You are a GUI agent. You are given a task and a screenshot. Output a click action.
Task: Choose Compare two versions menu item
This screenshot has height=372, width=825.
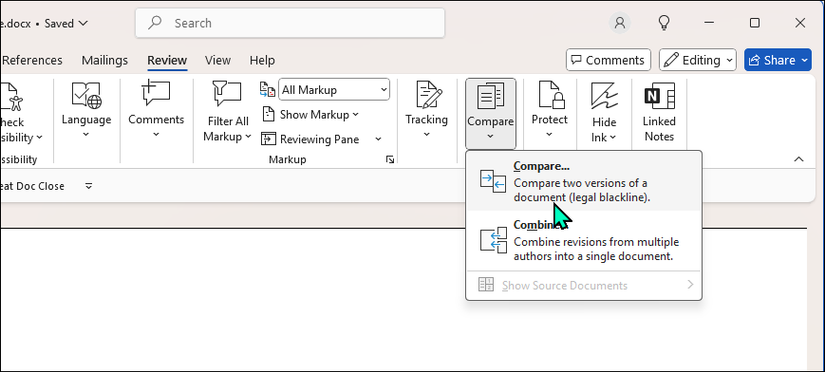coord(584,182)
